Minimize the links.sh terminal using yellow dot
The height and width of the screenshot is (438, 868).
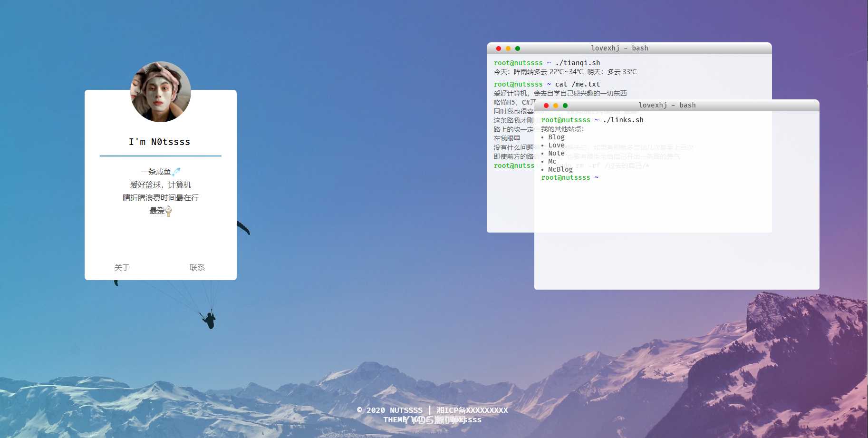point(556,106)
